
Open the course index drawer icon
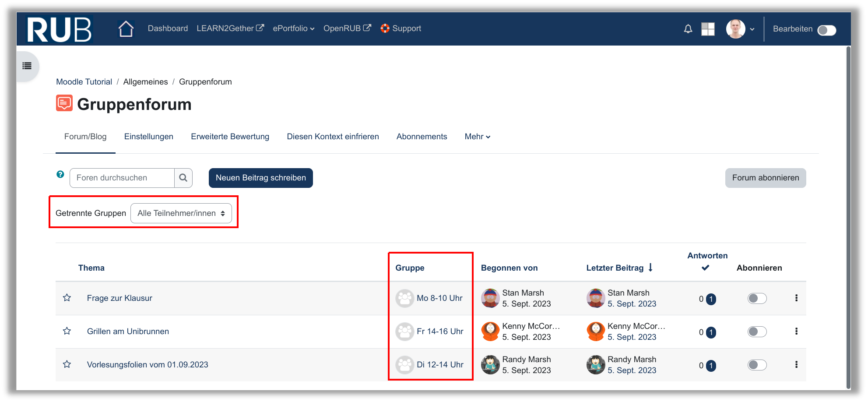coord(27,66)
